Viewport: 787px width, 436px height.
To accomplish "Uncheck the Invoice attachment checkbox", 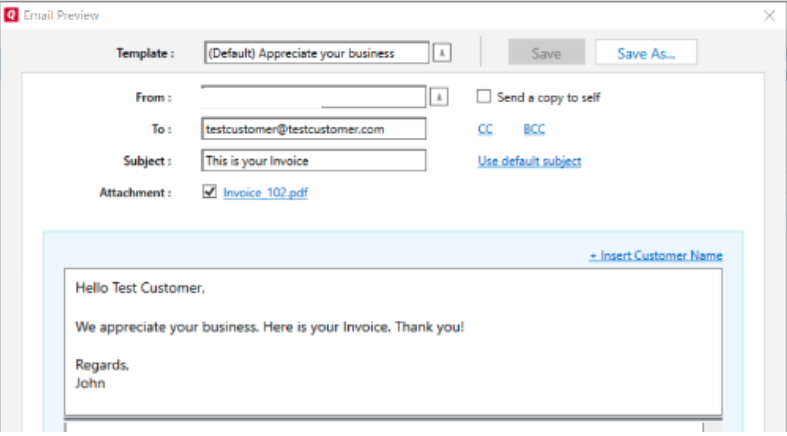I will pos(210,192).
